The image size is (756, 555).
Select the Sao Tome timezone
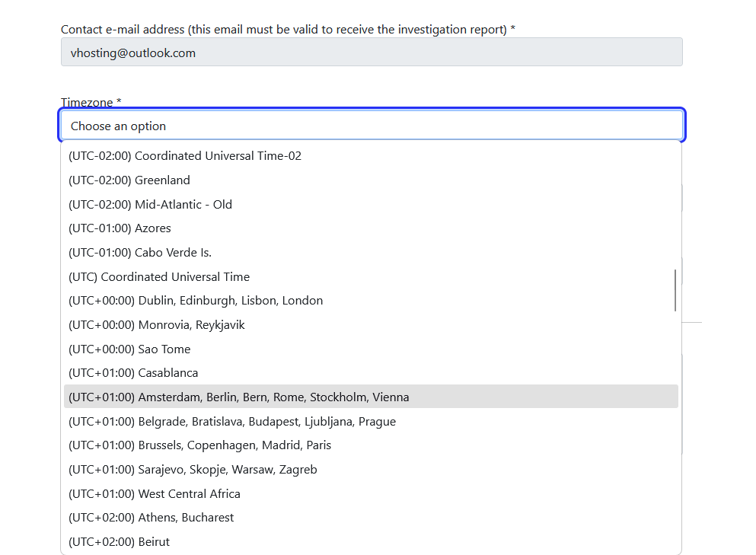click(129, 349)
